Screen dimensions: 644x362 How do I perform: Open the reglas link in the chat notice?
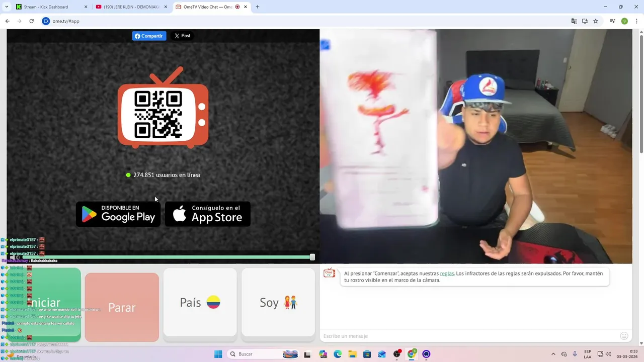point(447,274)
